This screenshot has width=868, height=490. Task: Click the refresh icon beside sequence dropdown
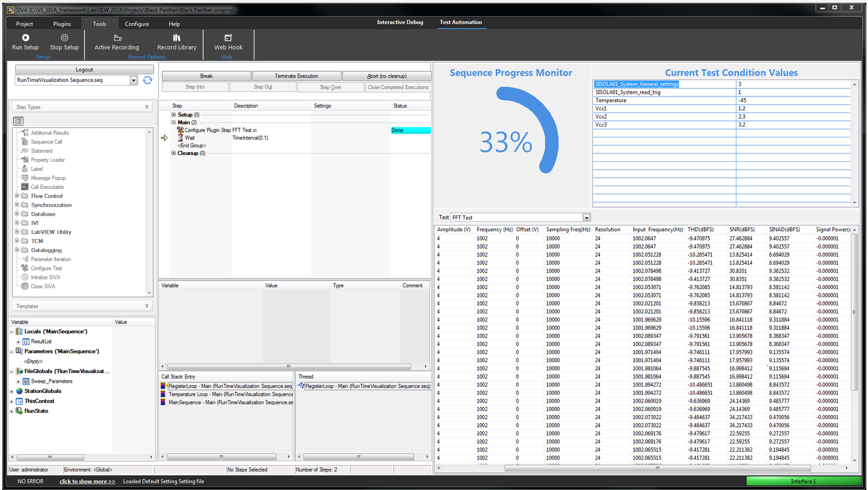coord(148,80)
